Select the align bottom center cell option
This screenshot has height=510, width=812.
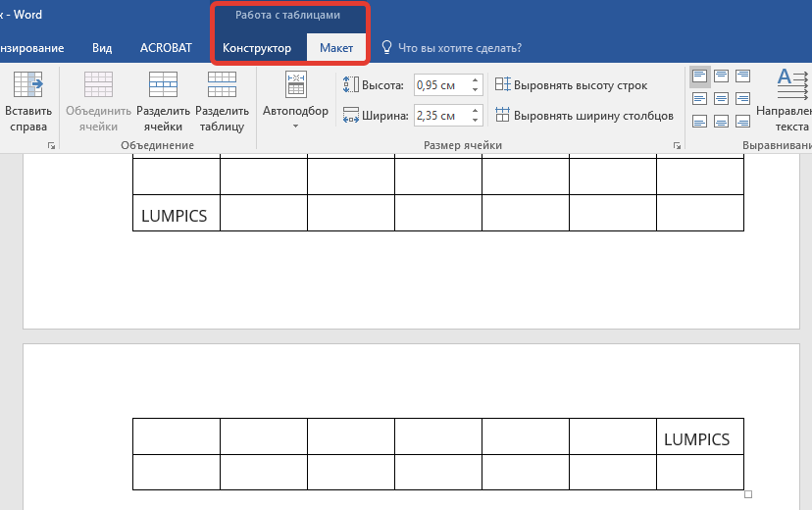[x=721, y=121]
